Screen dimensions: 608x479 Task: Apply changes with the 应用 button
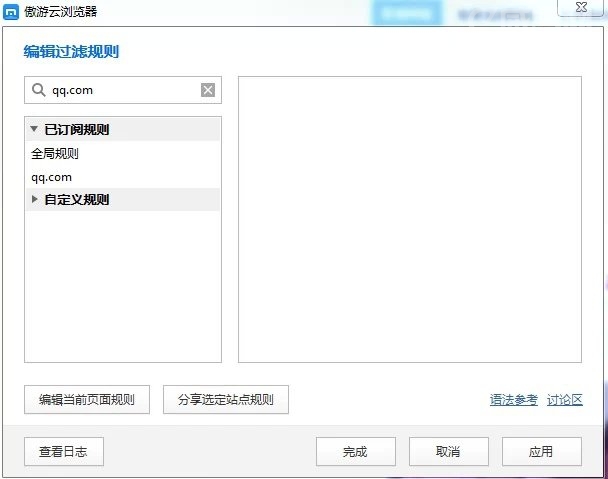[x=541, y=452]
